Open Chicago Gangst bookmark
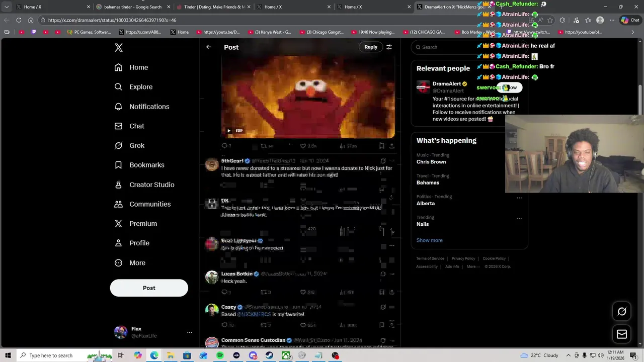644x362 pixels. (x=321, y=32)
